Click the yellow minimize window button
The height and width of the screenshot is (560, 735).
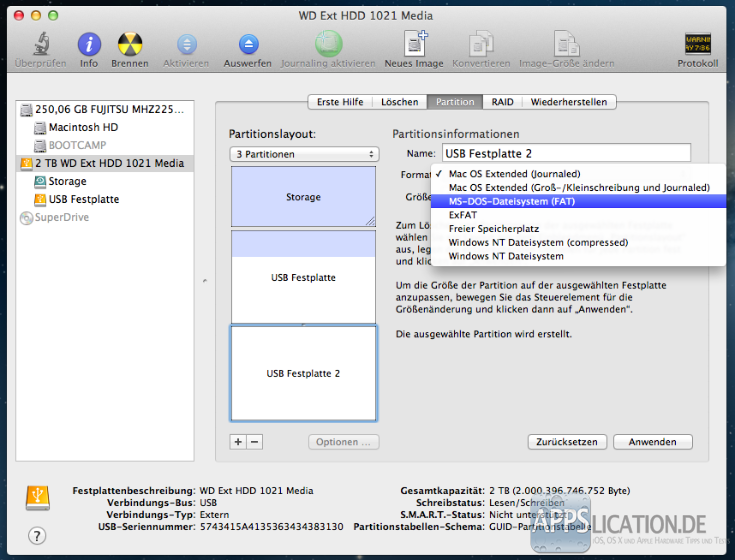click(36, 15)
